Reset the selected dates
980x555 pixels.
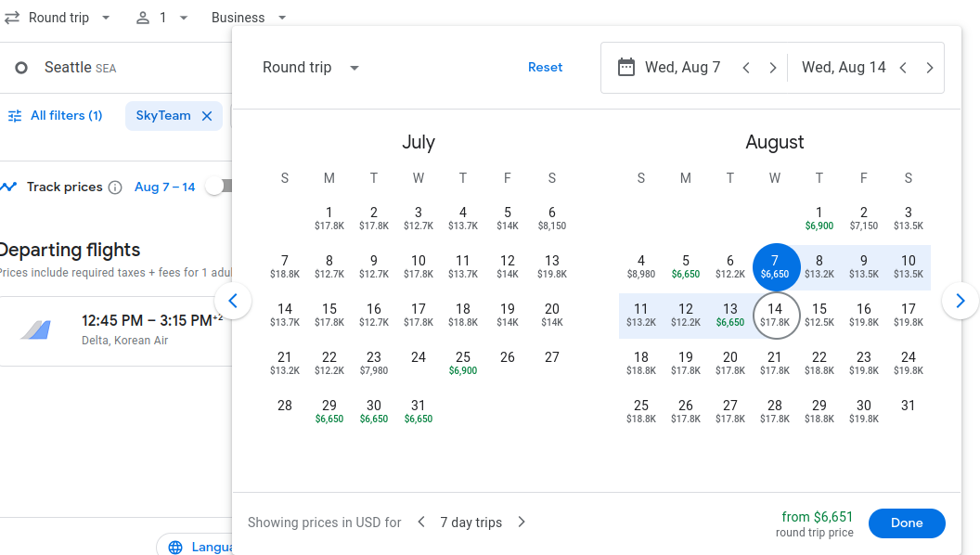tap(545, 68)
